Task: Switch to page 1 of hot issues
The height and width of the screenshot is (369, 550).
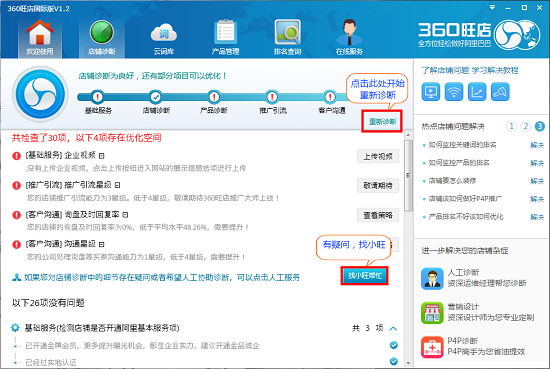Action: pos(511,126)
